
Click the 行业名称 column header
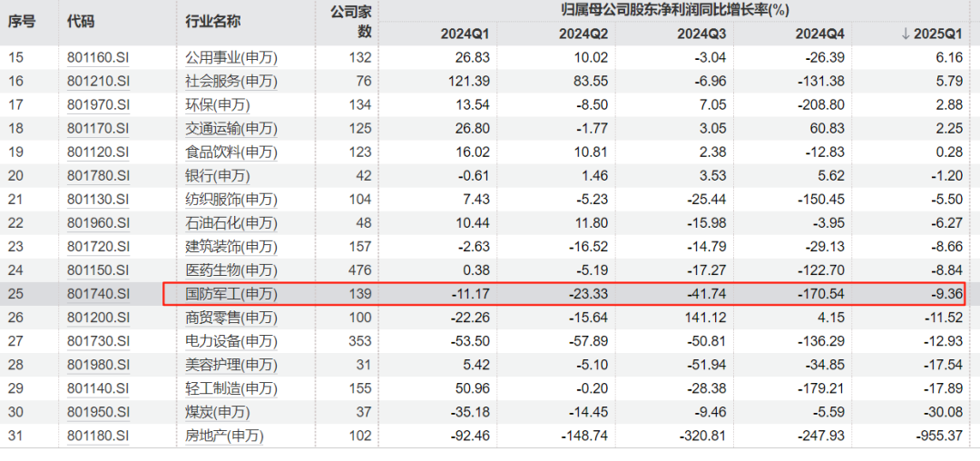pyautogui.click(x=212, y=21)
